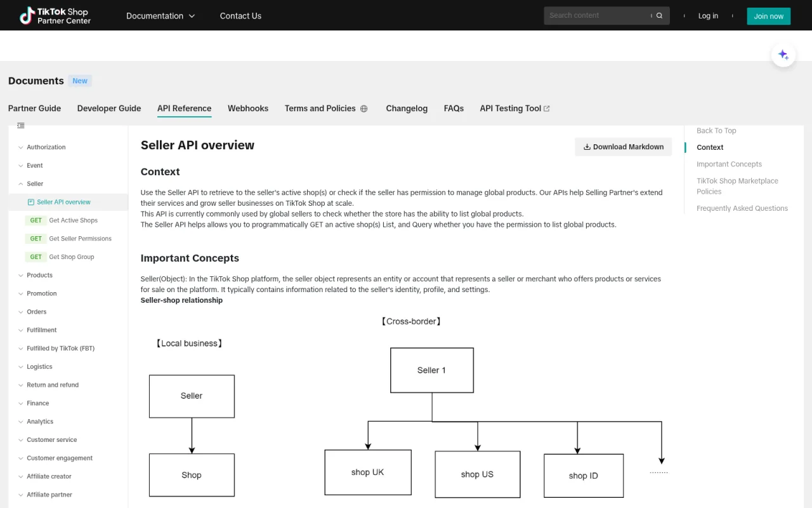812x508 pixels.
Task: Open the Terms and Policies tab
Action: 320,109
